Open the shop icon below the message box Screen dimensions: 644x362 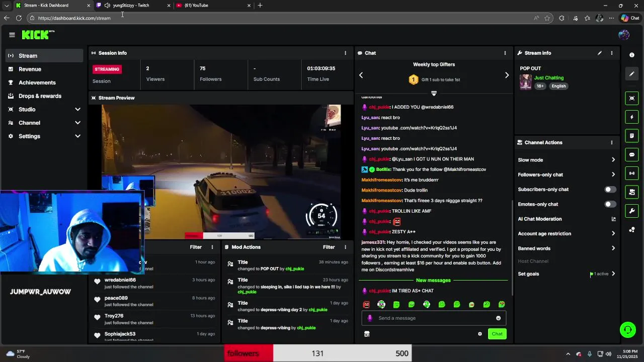(x=367, y=334)
